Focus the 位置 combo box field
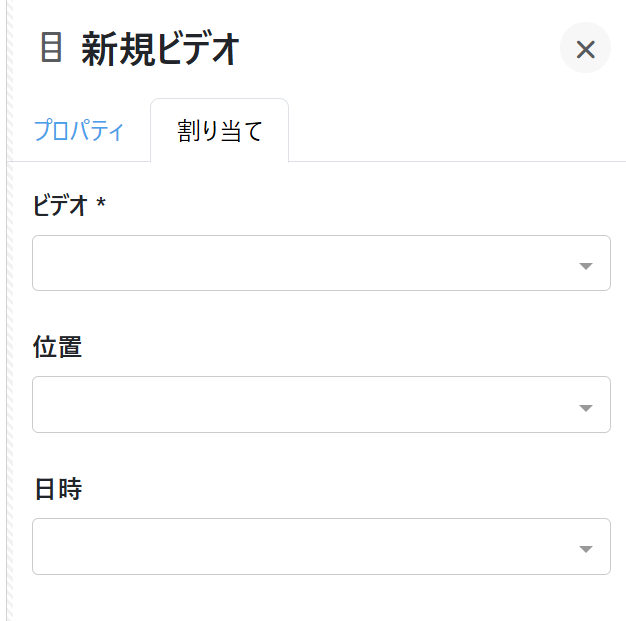626x621 pixels. 300,405
